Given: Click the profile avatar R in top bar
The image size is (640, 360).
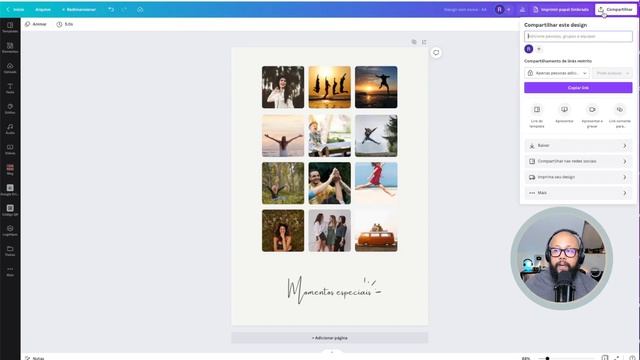Looking at the screenshot, I should tap(499, 9).
